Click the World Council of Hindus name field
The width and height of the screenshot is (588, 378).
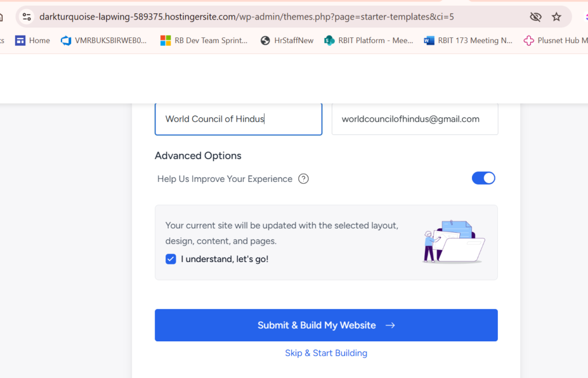coord(238,119)
